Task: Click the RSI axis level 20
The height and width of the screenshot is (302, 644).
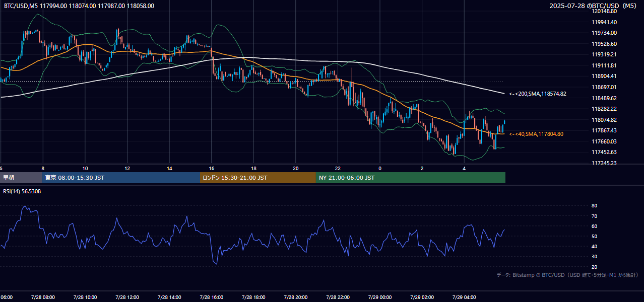Action: click(x=594, y=267)
